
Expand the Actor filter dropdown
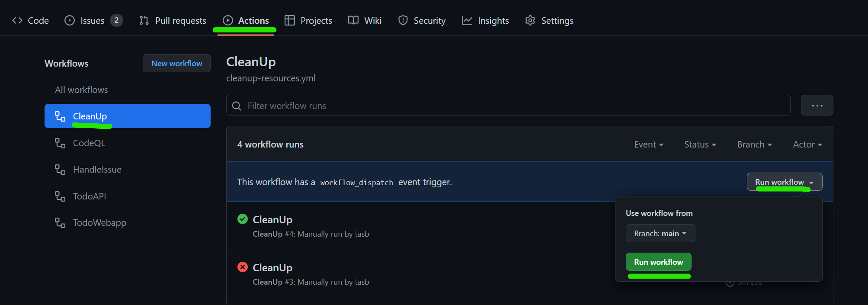click(x=807, y=144)
